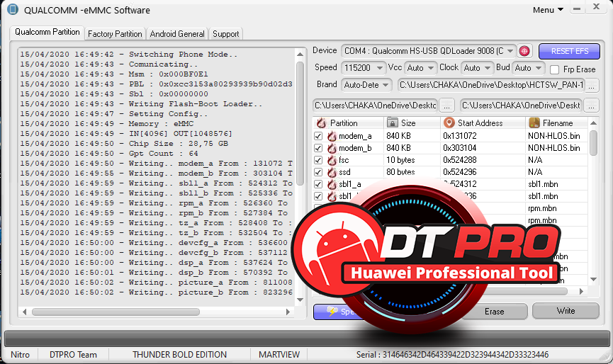
Task: Enable the Frp Erase checkbox
Action: coord(554,69)
